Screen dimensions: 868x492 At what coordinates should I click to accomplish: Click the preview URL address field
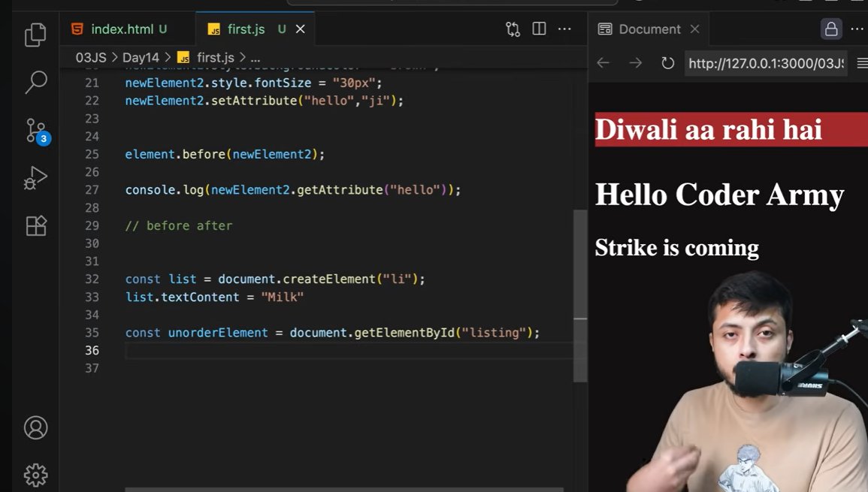(766, 63)
